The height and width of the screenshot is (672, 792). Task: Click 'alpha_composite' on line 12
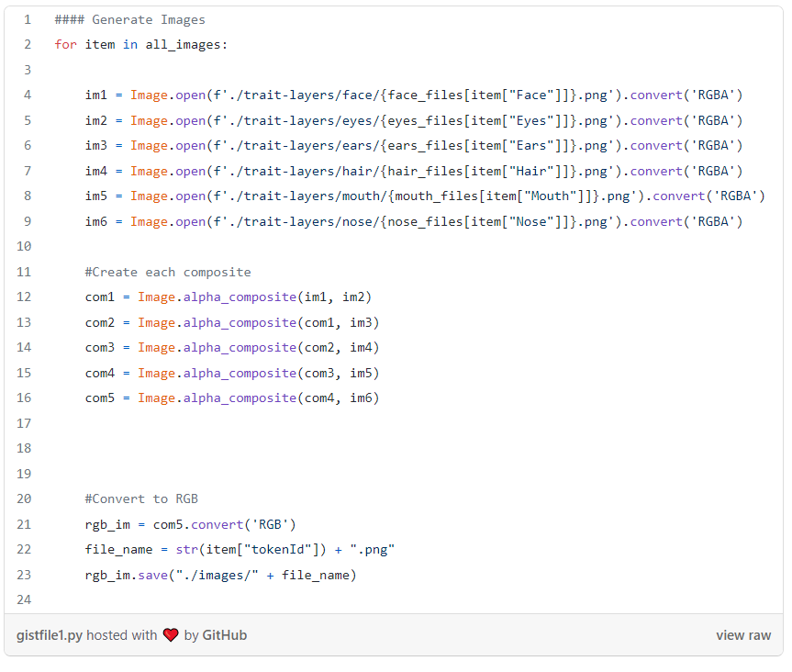click(240, 297)
